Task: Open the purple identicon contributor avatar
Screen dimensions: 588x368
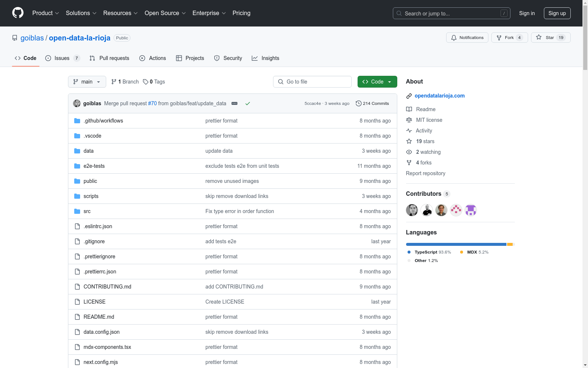Action: (x=471, y=210)
